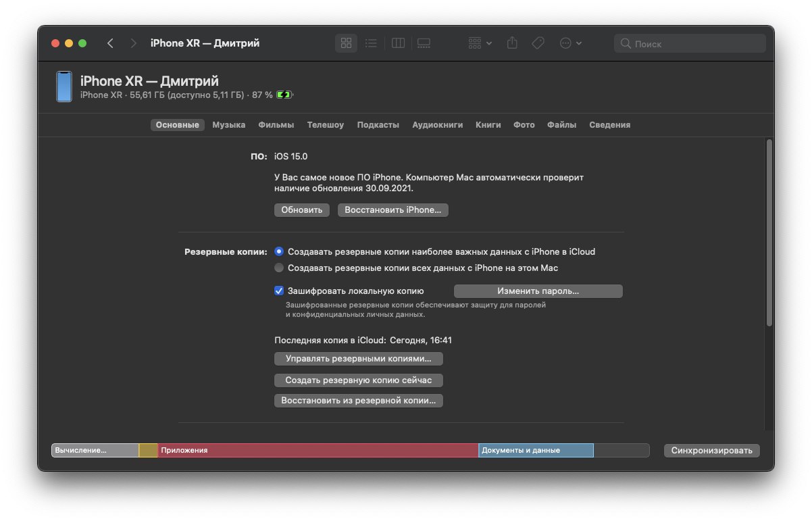Switch to gallery view
This screenshot has height=521, width=812.
(x=424, y=43)
